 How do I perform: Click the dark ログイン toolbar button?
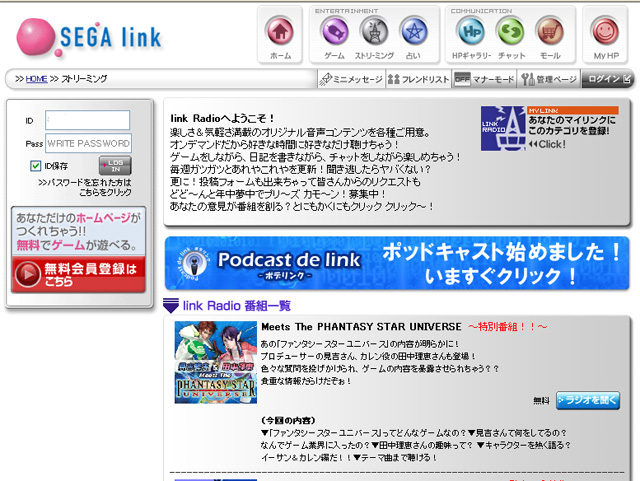pos(608,79)
